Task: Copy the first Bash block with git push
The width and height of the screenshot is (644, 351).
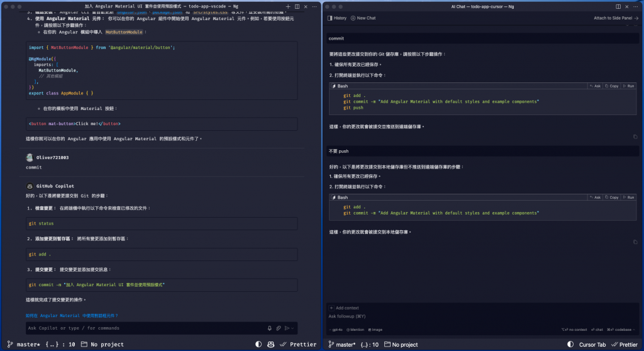Action: (611, 86)
